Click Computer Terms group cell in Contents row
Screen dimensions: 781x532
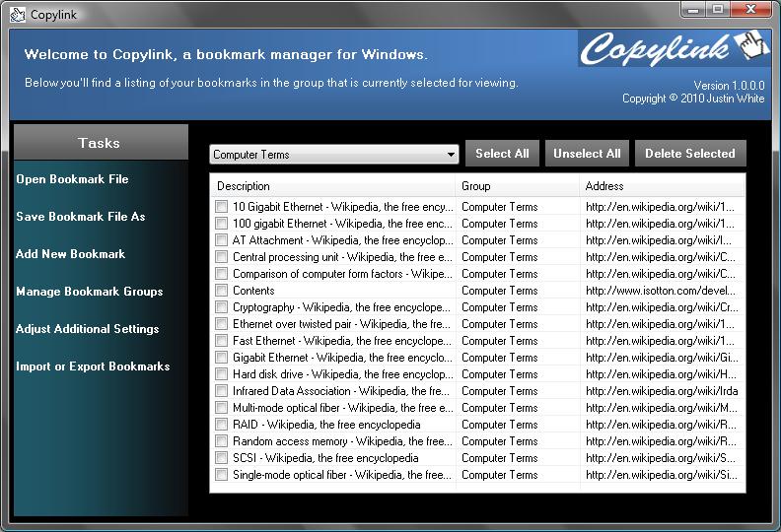[500, 290]
